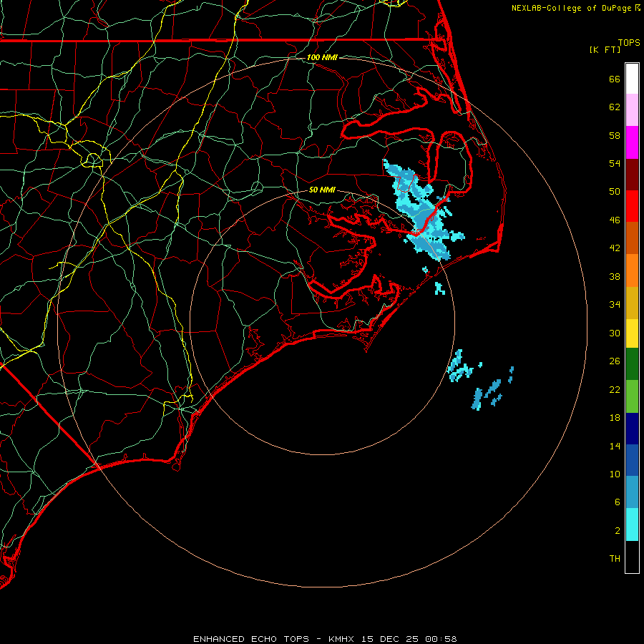Click the cyan 2 kft legend swatch

point(632,525)
